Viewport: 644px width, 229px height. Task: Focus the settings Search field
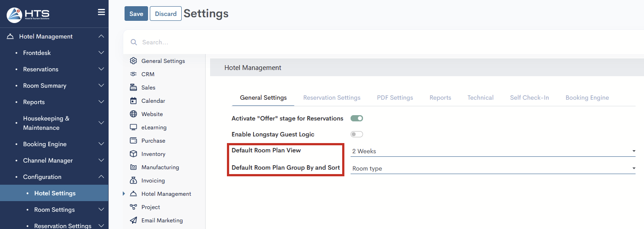(310, 43)
